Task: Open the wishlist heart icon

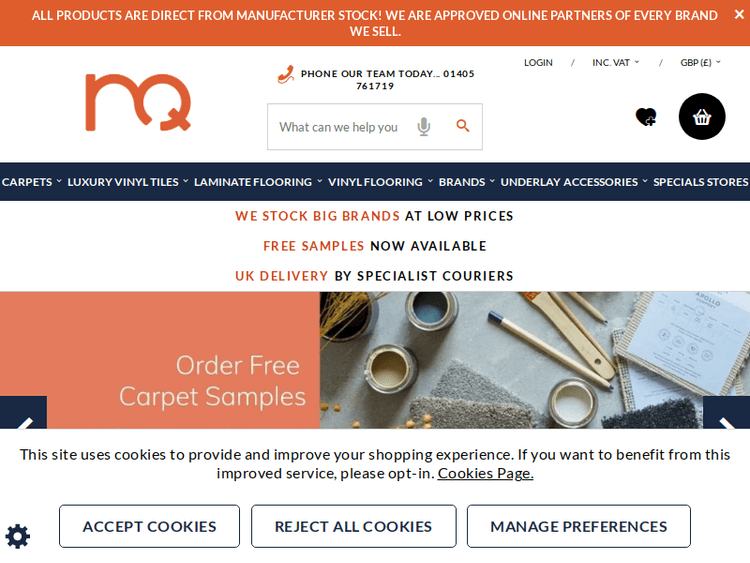Action: click(646, 117)
